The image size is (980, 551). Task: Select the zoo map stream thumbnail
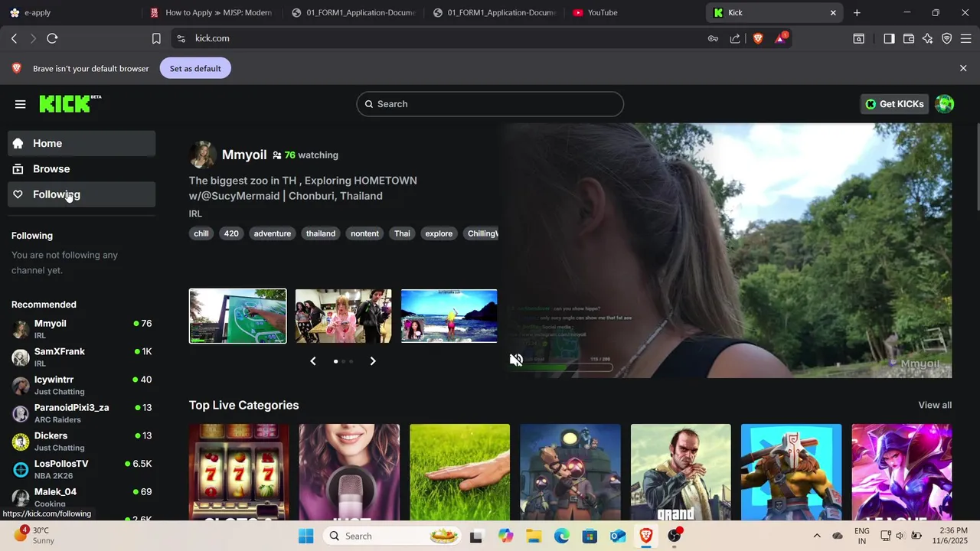(238, 316)
